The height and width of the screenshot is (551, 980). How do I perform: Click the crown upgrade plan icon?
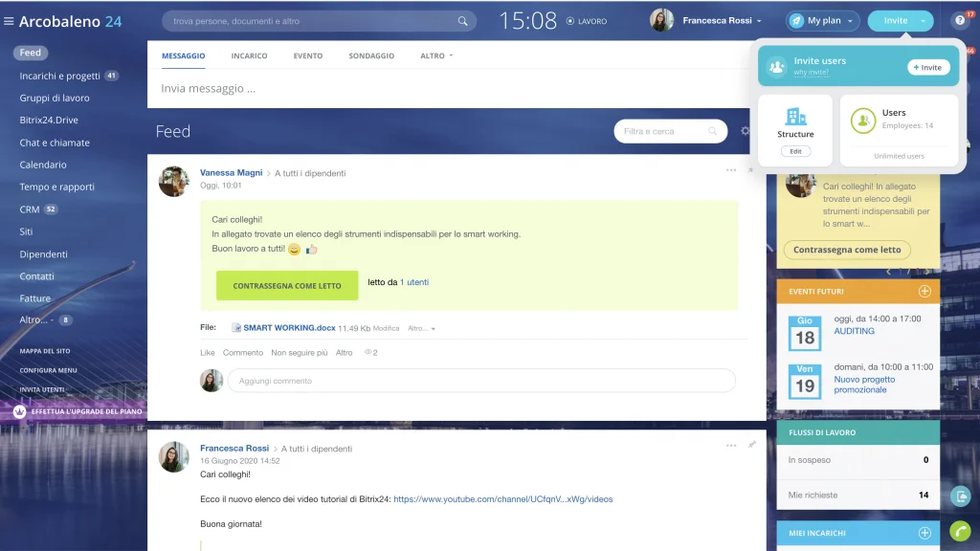point(19,411)
